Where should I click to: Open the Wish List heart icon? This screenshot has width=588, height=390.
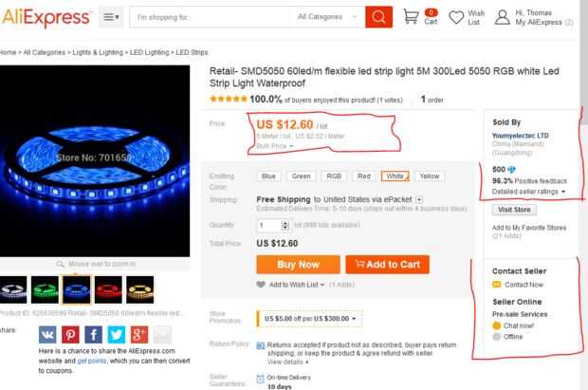[456, 17]
